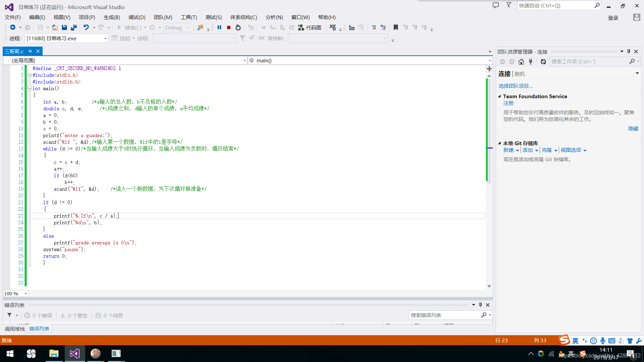This screenshot has width=644, height=362.
Task: Open file with the folder icon
Action: tap(55, 27)
